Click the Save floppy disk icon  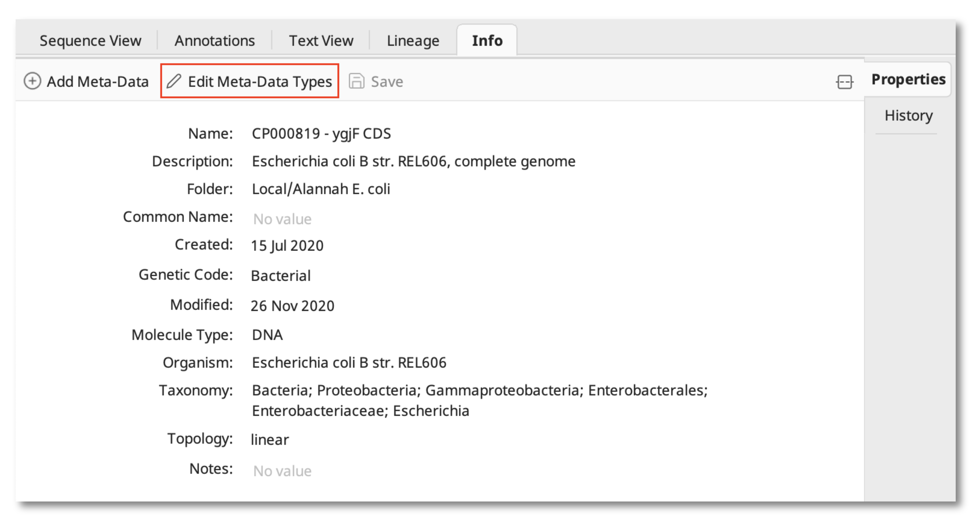[357, 81]
